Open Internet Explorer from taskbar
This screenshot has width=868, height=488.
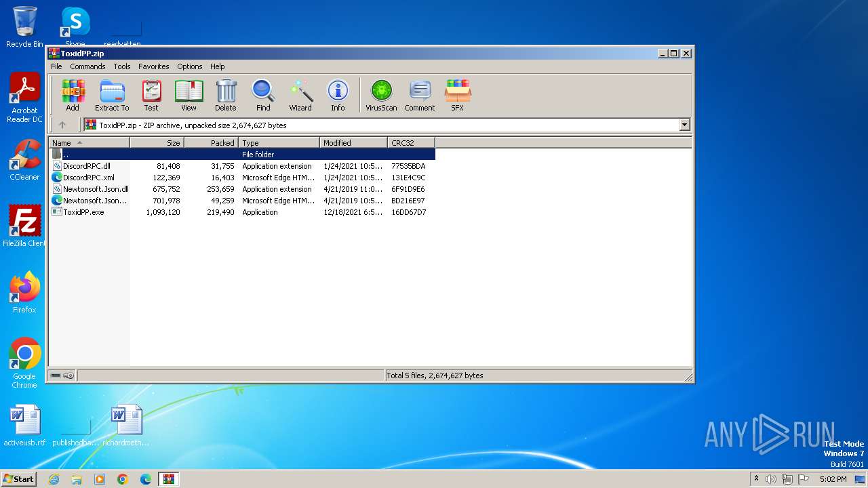pos(54,479)
